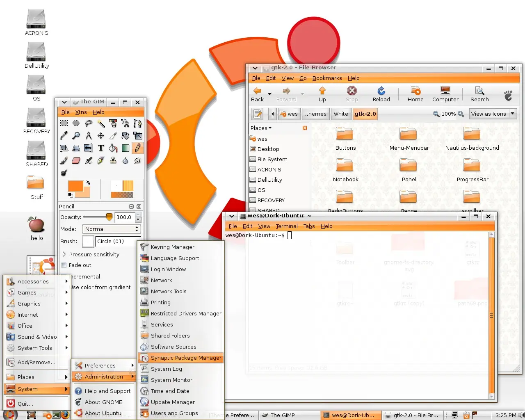Click the Up button in File Browser
Image resolution: width=525 pixels, height=420 pixels.
pos(322,94)
